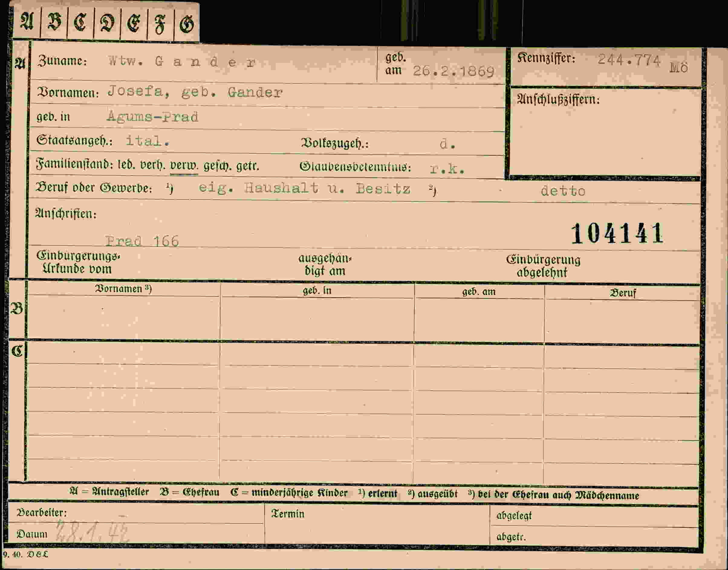728x570 pixels.
Task: Click 'ausgehändigt am' label
Action: click(325, 265)
